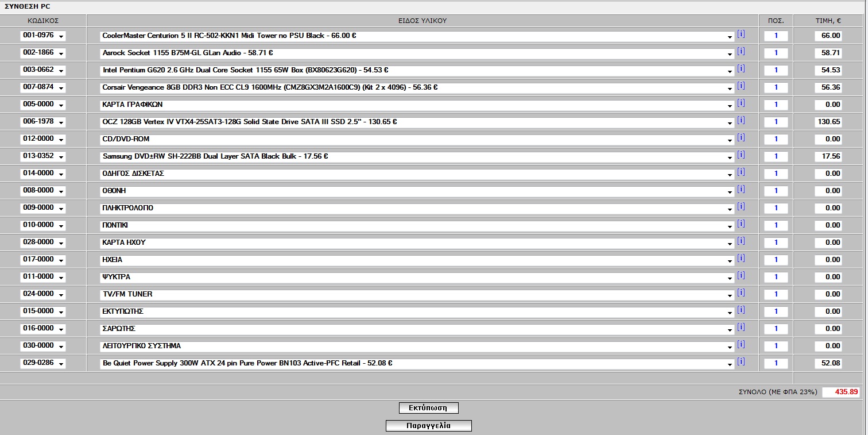Open the Corsair Vengeance product dropdown
The width and height of the screenshot is (868, 435).
[417, 87]
